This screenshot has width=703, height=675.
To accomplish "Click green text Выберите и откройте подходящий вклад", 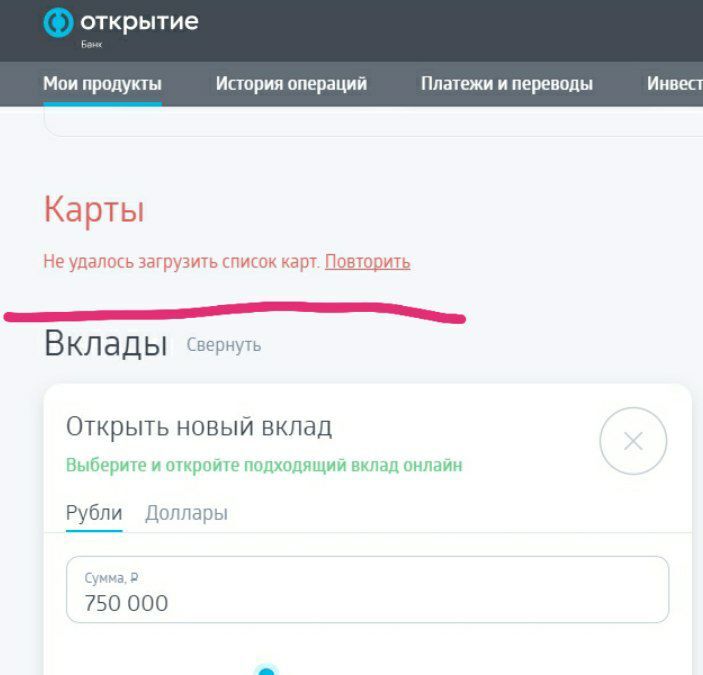I will (264, 465).
